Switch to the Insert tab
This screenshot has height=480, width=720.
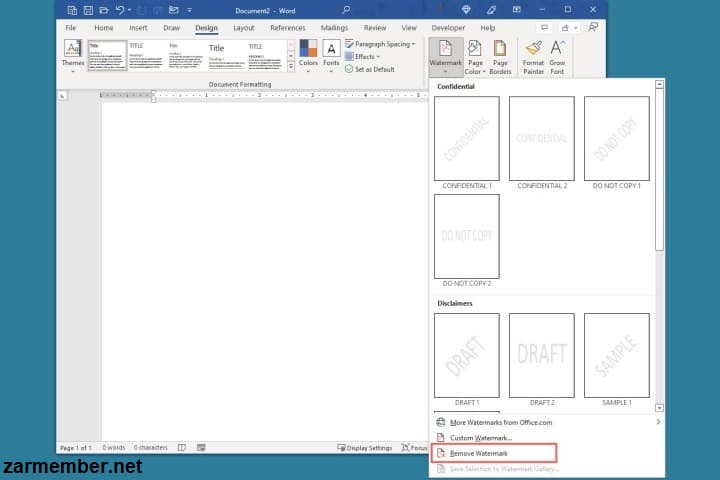[x=138, y=28]
